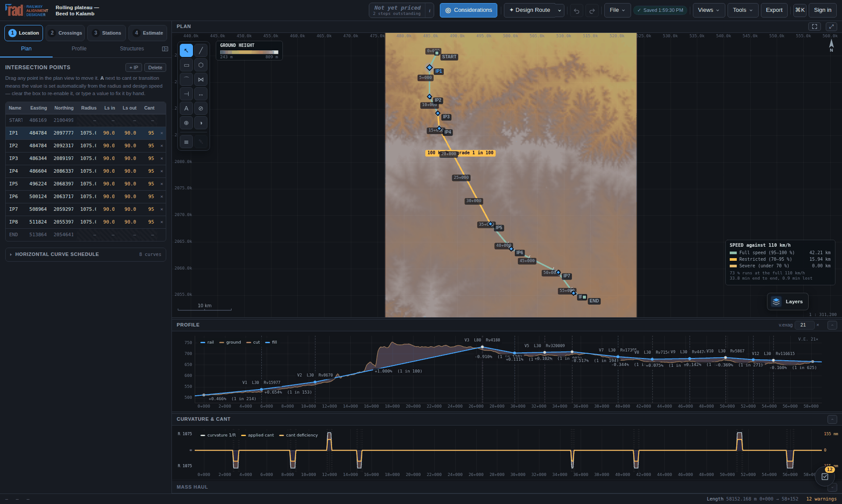Redo the last undone action

pyautogui.click(x=592, y=11)
